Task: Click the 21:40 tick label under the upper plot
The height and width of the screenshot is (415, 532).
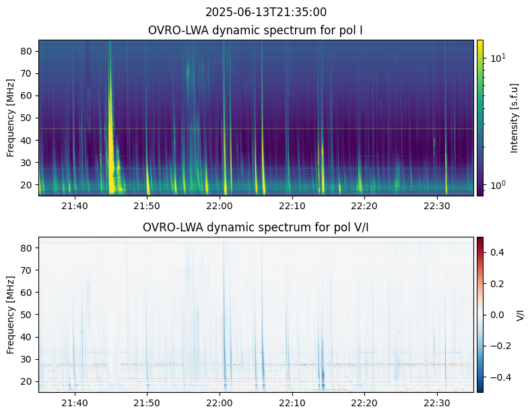Action: pyautogui.click(x=74, y=206)
